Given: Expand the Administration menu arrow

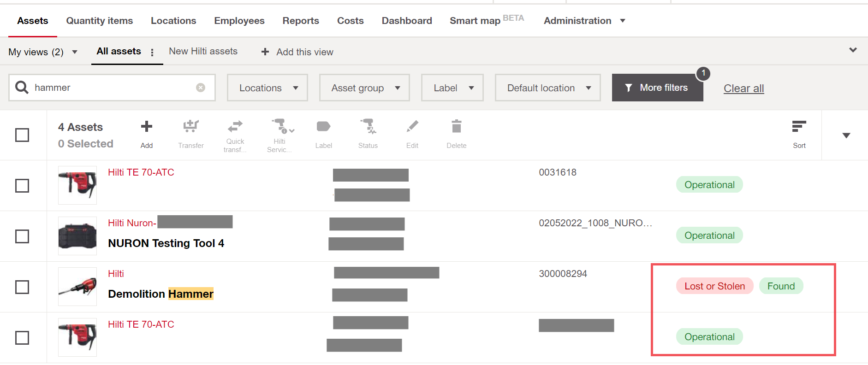Looking at the screenshot, I should click(623, 21).
